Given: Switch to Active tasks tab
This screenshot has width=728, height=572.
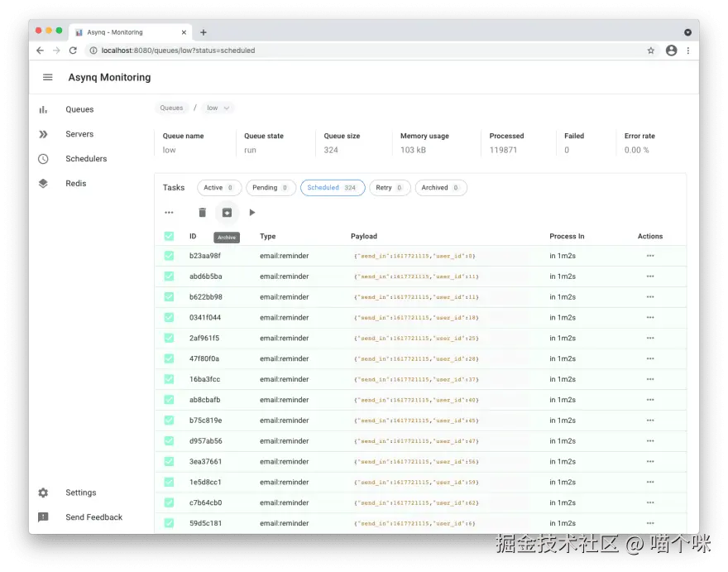Looking at the screenshot, I should point(218,187).
